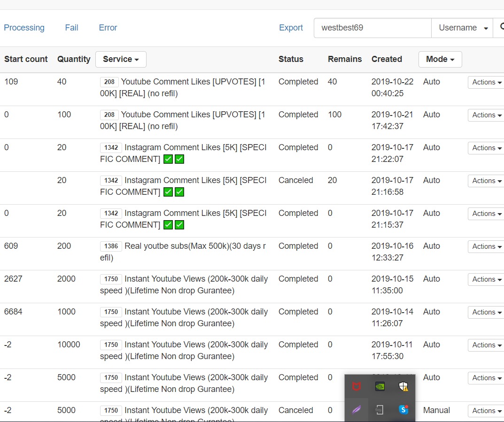Click the Quantity column header
The width and height of the screenshot is (504, 422).
click(x=74, y=59)
